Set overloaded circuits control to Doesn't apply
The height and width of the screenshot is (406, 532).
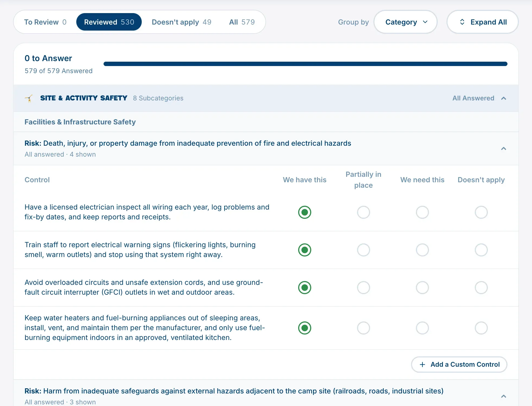point(481,288)
